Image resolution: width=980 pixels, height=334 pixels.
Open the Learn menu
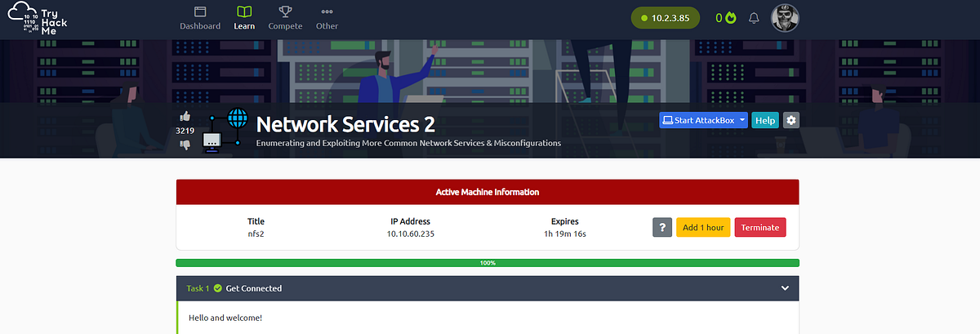(x=244, y=18)
